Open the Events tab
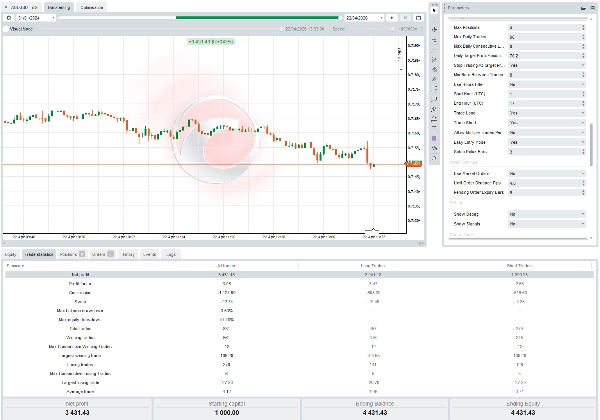 [149, 254]
